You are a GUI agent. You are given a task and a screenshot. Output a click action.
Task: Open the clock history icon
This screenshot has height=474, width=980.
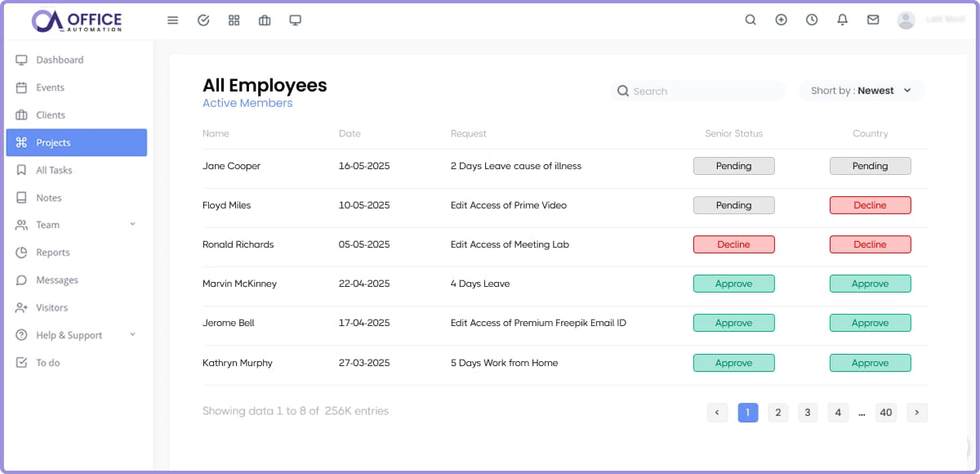coord(812,20)
